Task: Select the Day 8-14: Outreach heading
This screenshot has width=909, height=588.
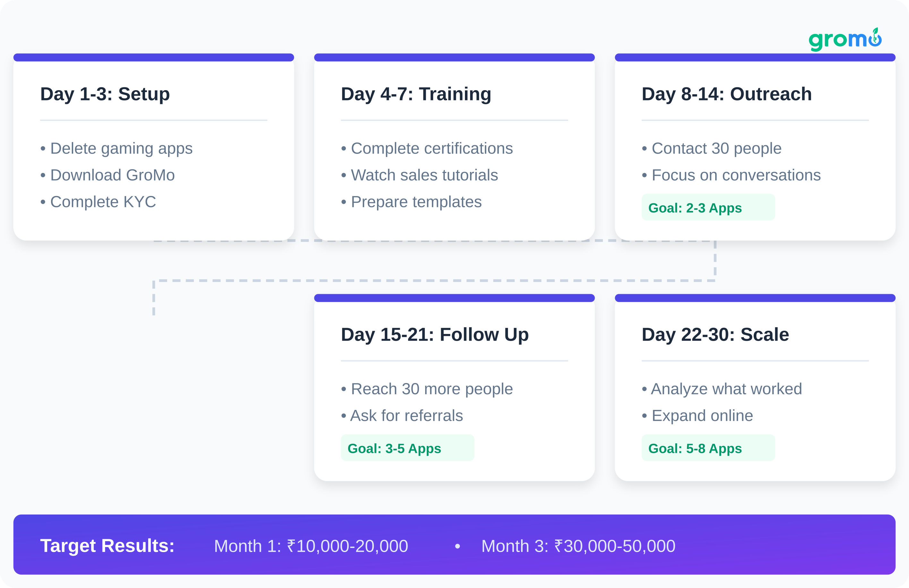Action: 726,94
